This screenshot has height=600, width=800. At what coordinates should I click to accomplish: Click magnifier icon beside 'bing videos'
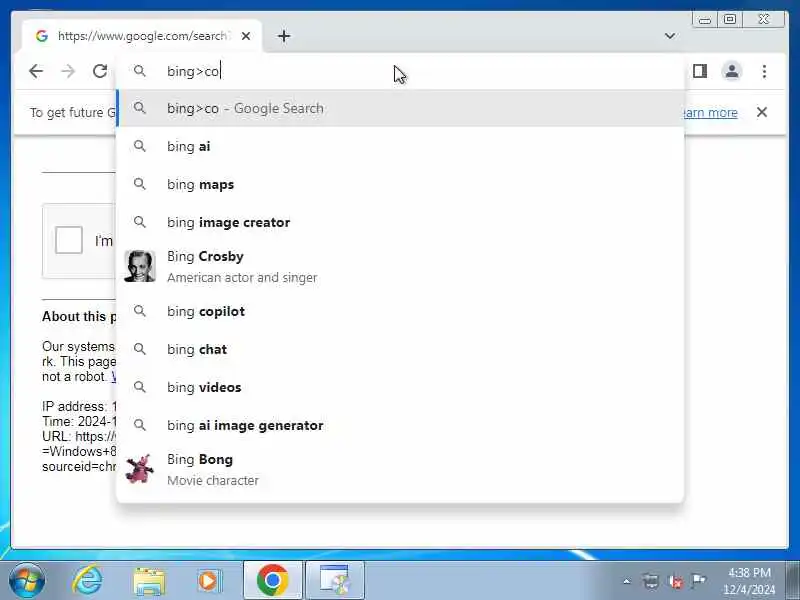[x=140, y=387]
